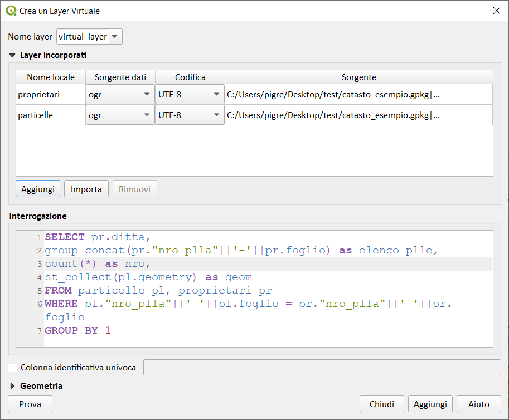Close the Crea un Layer Virtuale dialog
This screenshot has height=420, width=509.
pos(496,11)
